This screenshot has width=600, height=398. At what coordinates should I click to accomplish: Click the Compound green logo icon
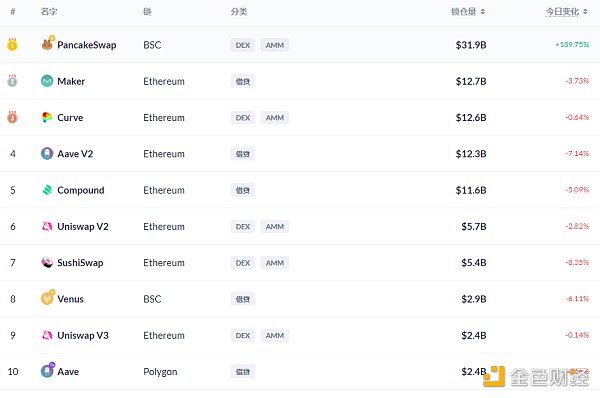click(x=47, y=190)
